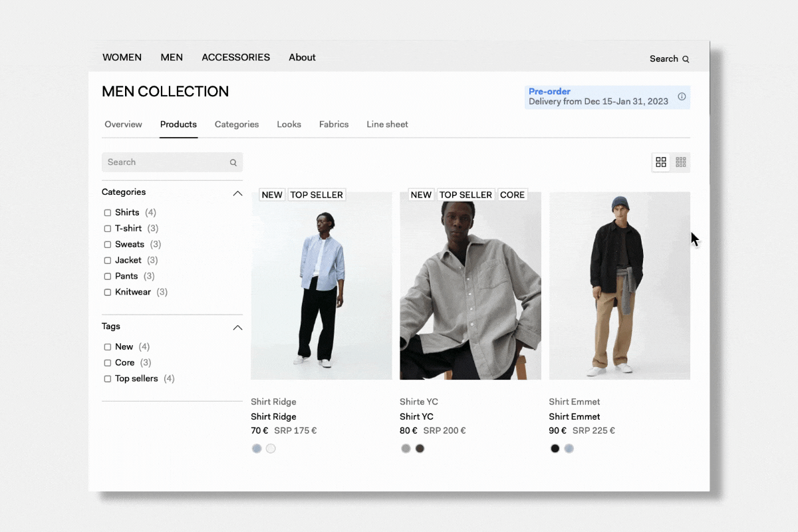The image size is (798, 532).
Task: Open the Line sheet tab
Action: (x=387, y=124)
